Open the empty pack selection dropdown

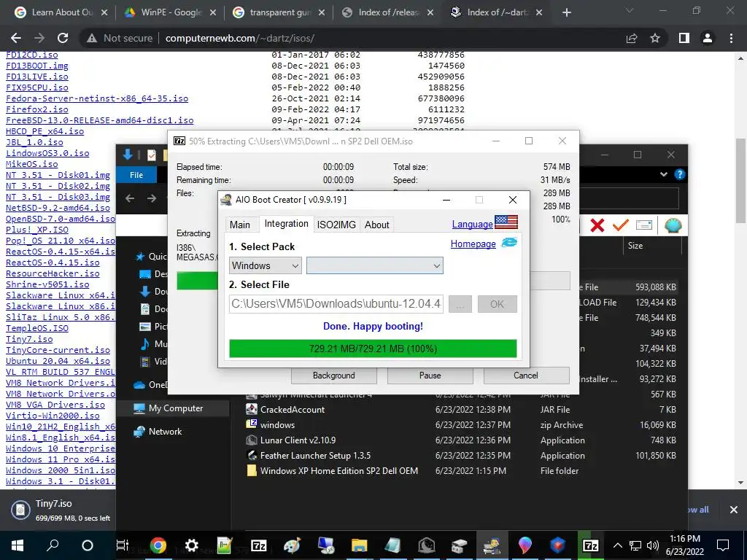coord(374,265)
